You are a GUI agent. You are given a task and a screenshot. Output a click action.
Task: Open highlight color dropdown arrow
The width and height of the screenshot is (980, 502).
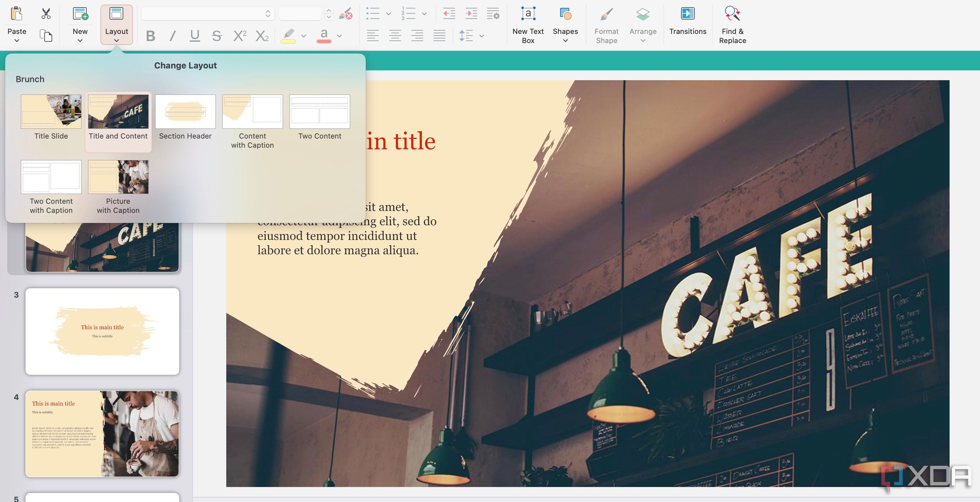click(304, 36)
